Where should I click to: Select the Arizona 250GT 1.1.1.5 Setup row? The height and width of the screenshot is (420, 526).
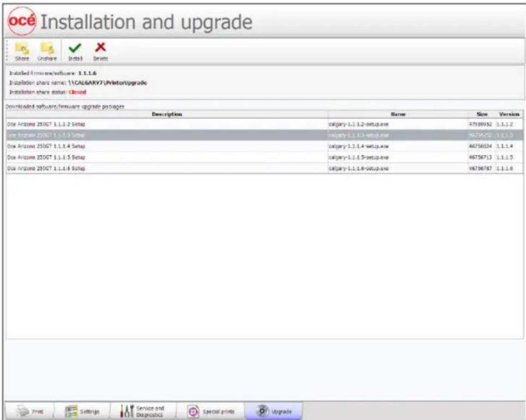[264, 158]
